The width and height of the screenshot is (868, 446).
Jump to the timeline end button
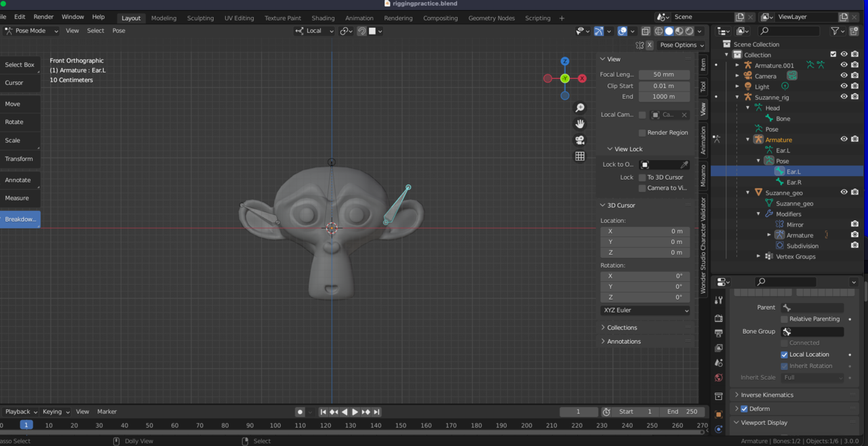(376, 411)
